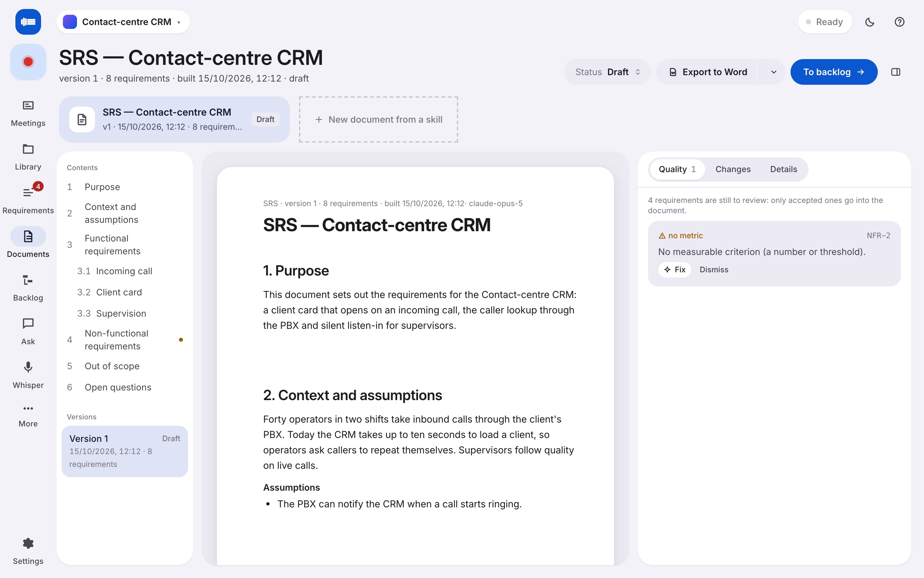Open the Backlog section
The height and width of the screenshot is (578, 924).
[28, 287]
